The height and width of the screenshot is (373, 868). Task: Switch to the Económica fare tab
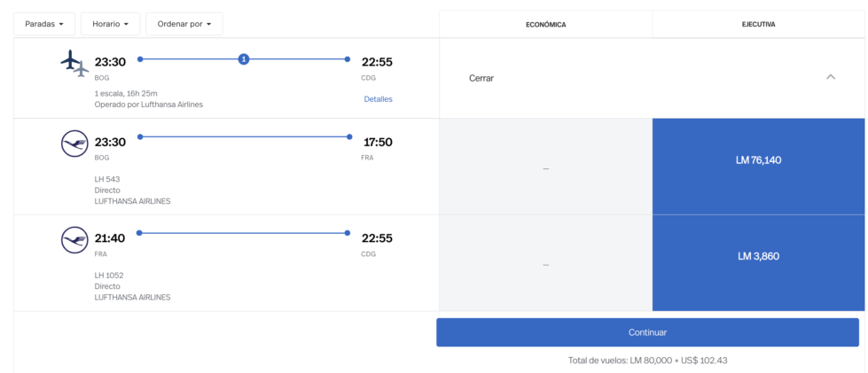coord(546,24)
